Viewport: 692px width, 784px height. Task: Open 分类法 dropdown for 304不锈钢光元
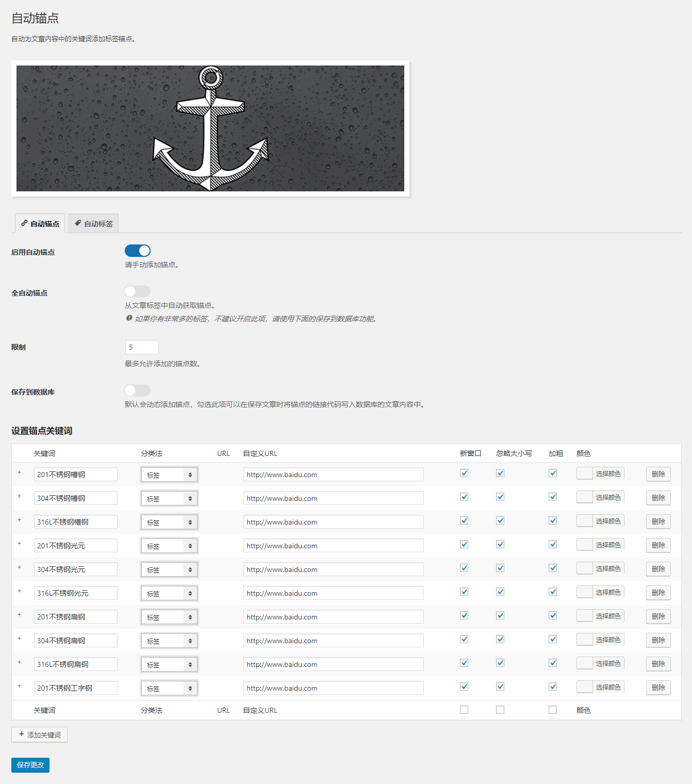click(169, 569)
